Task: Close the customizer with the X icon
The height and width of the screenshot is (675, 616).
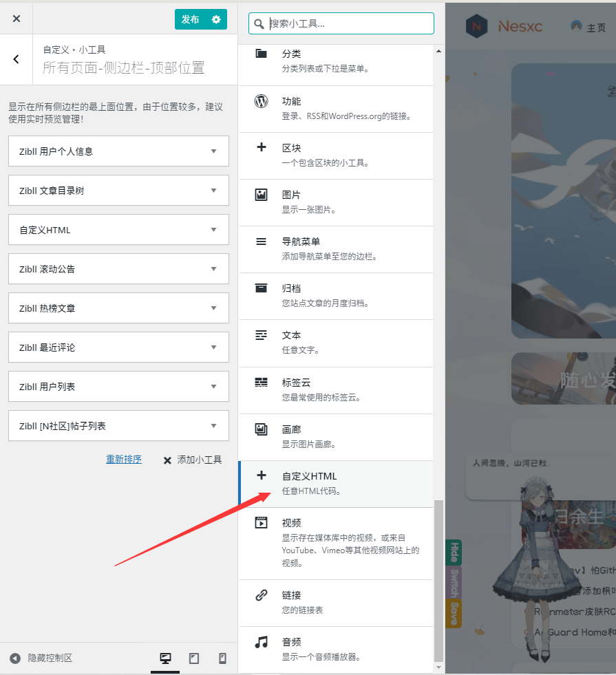Action: [x=17, y=19]
